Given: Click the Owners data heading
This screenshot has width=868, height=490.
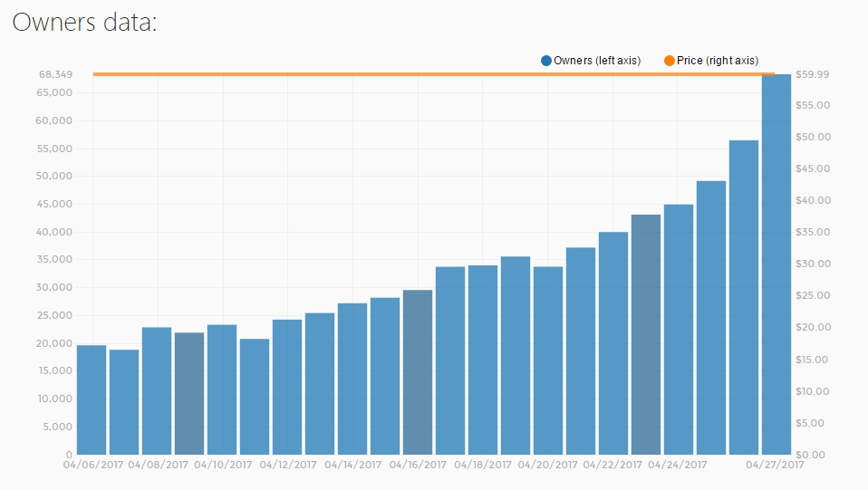Looking at the screenshot, I should click(x=84, y=24).
